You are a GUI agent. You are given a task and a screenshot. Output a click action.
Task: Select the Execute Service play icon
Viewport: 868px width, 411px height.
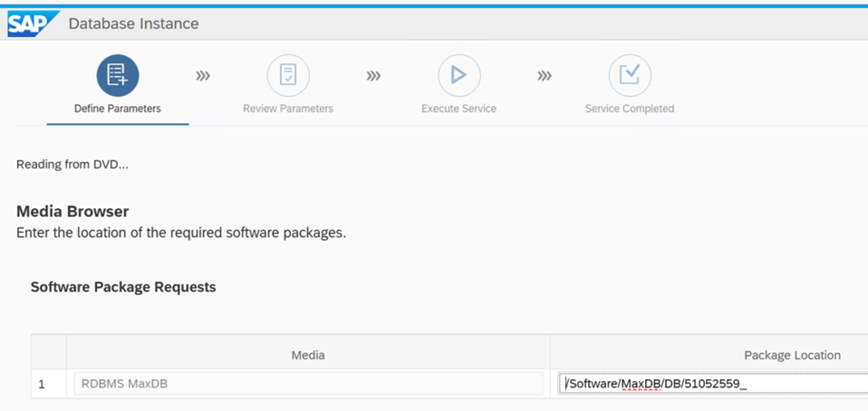click(x=458, y=75)
